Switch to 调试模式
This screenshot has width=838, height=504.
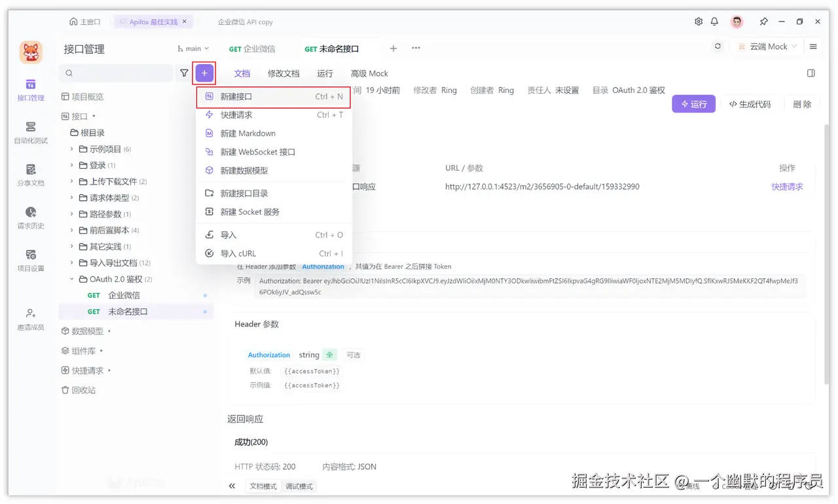click(x=299, y=486)
